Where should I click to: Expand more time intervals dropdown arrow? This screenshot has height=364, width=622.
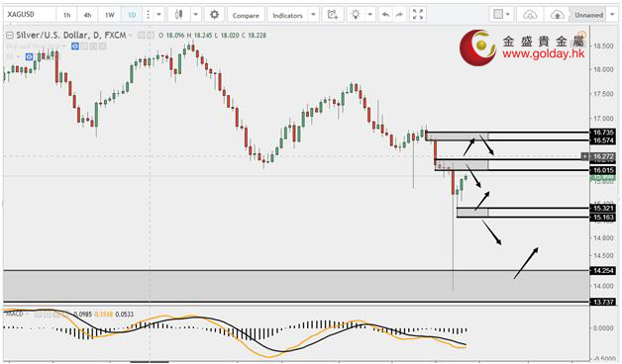158,15
